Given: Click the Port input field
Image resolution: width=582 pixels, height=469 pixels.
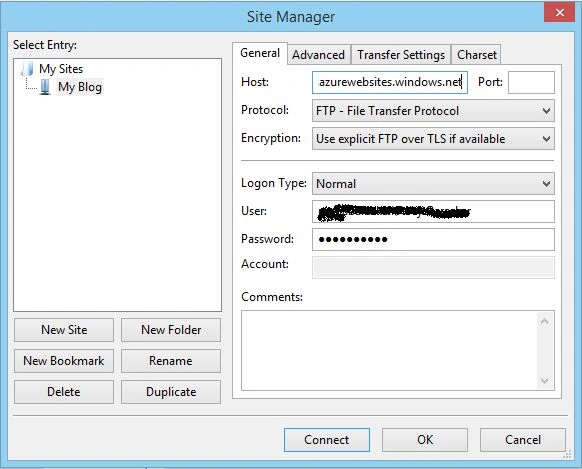Looking at the screenshot, I should tap(531, 82).
